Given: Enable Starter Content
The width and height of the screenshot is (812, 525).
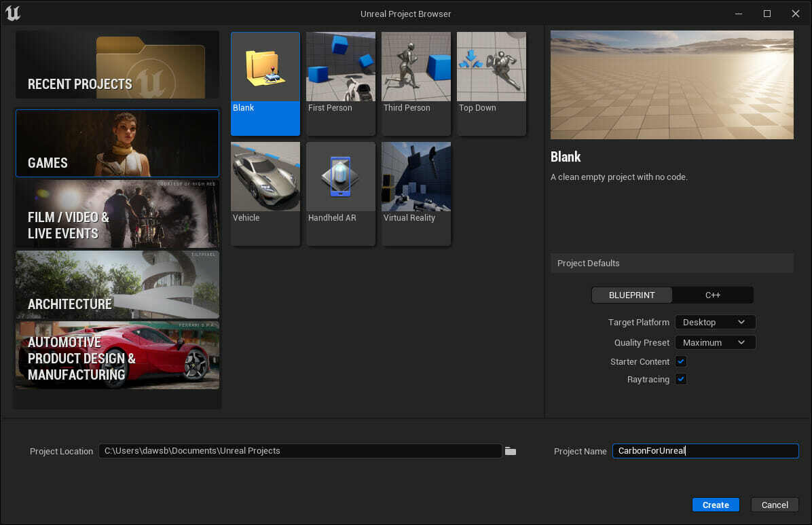Looking at the screenshot, I should [680, 361].
